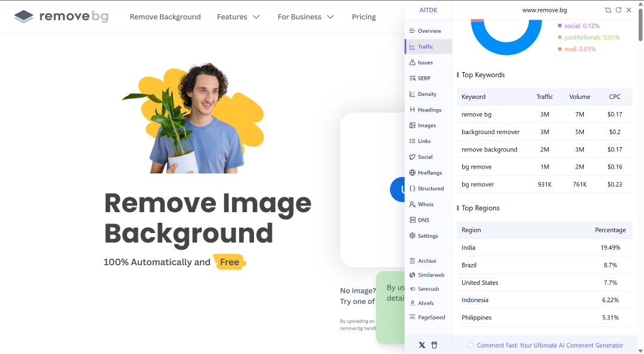Click the mail 0.01% legend entry
Screen dimensions: 644x354
pyautogui.click(x=576, y=49)
